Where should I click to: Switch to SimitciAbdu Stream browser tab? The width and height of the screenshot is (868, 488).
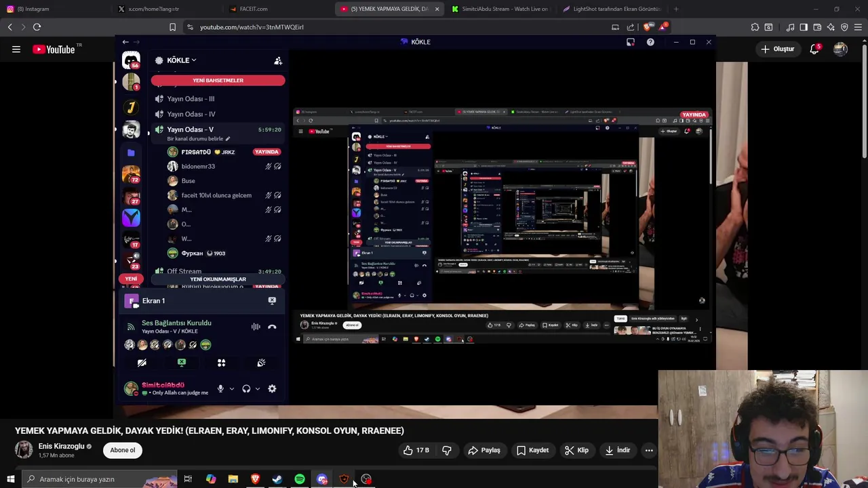(500, 9)
